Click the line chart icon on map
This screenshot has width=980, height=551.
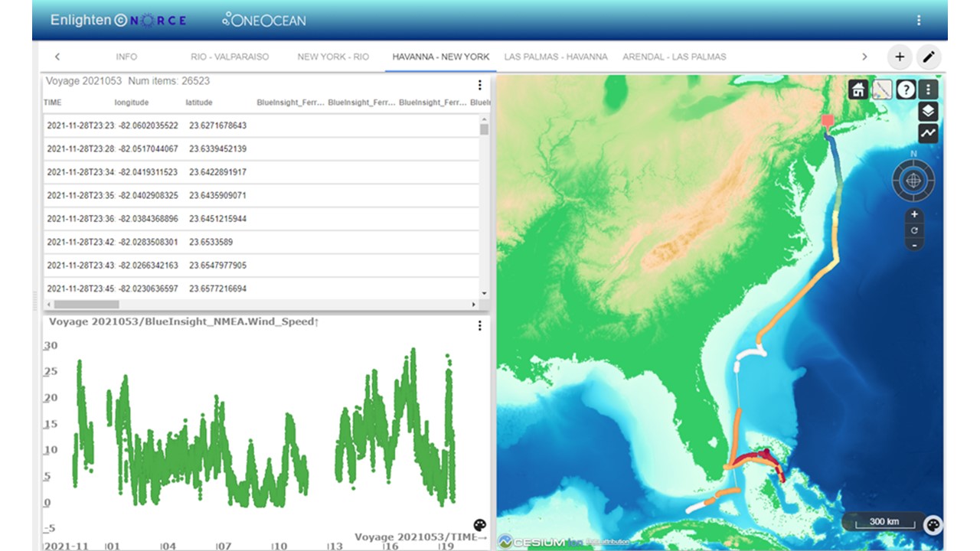tap(928, 133)
